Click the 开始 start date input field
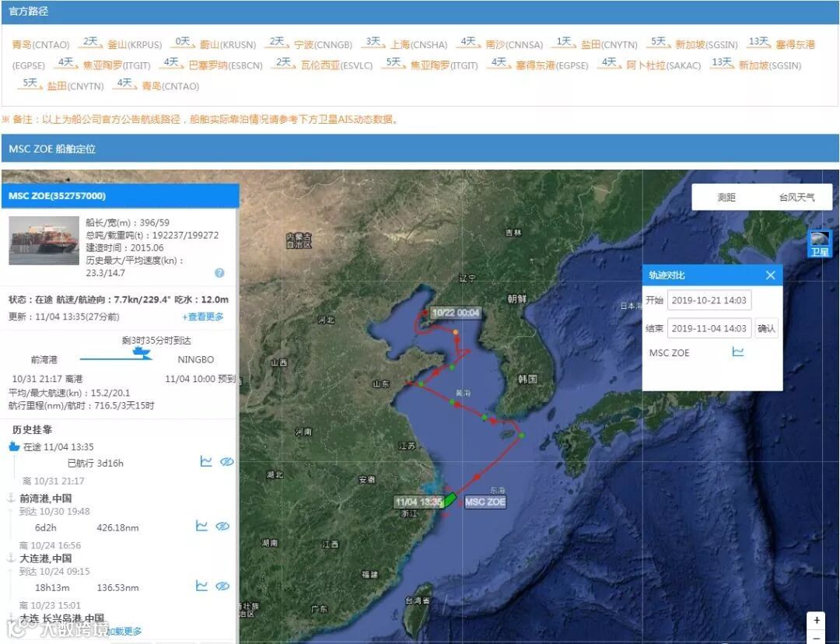Image resolution: width=840 pixels, height=644 pixels. [709, 300]
